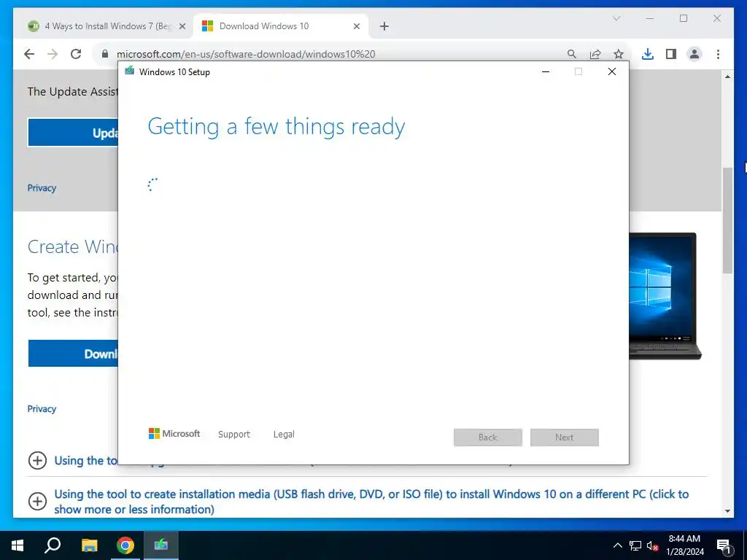Screen dimensions: 747x560
Task: Show hidden system tray icons
Action: [x=617, y=545]
